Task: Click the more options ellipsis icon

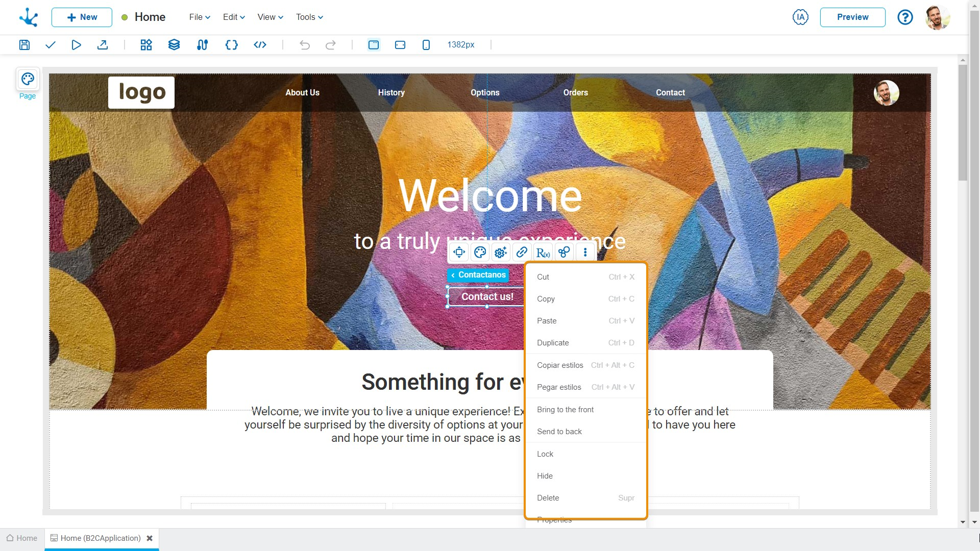Action: coord(584,253)
